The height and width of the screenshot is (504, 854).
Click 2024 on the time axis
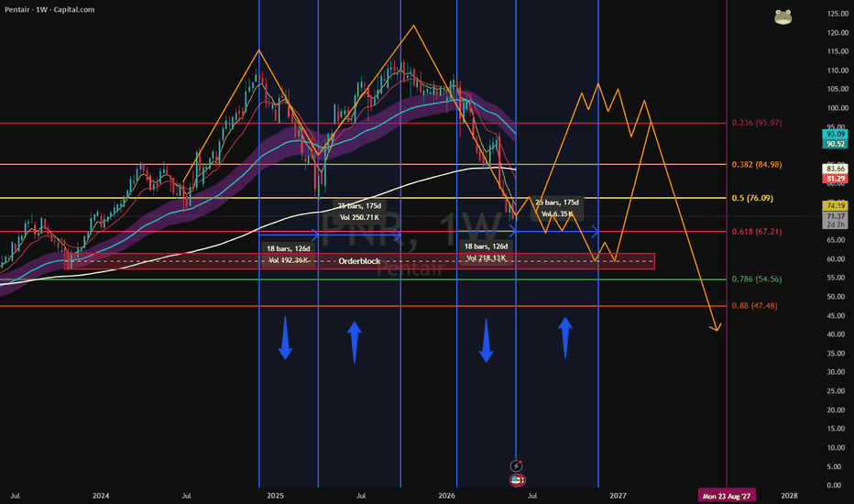(101, 496)
